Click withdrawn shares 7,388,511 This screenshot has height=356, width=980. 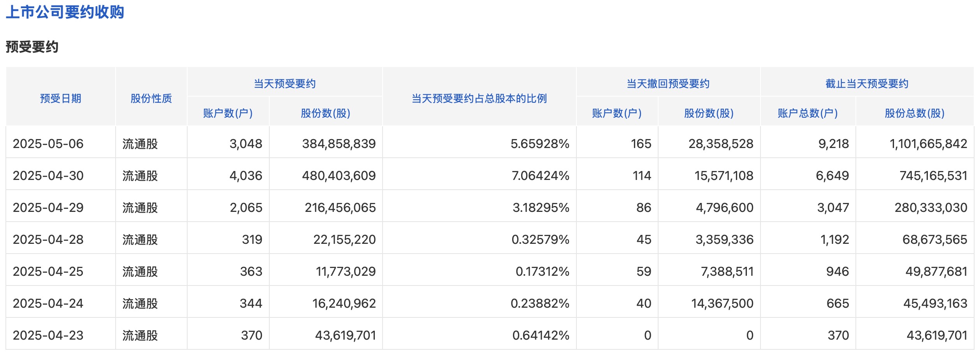click(727, 271)
